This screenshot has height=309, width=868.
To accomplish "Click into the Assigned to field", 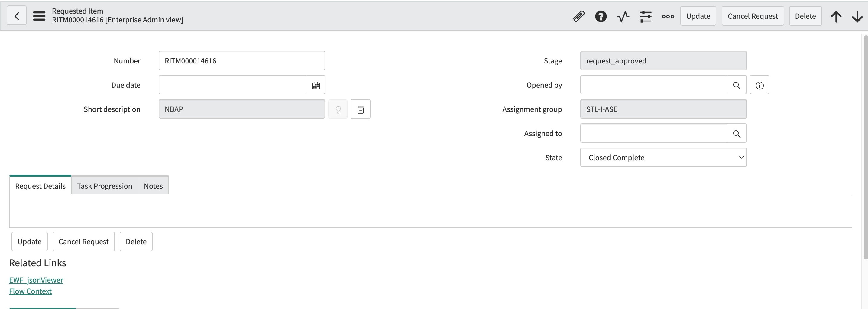I will tap(654, 133).
